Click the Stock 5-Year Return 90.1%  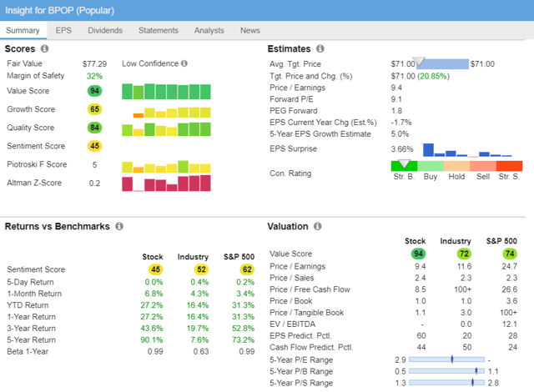pyautogui.click(x=152, y=340)
